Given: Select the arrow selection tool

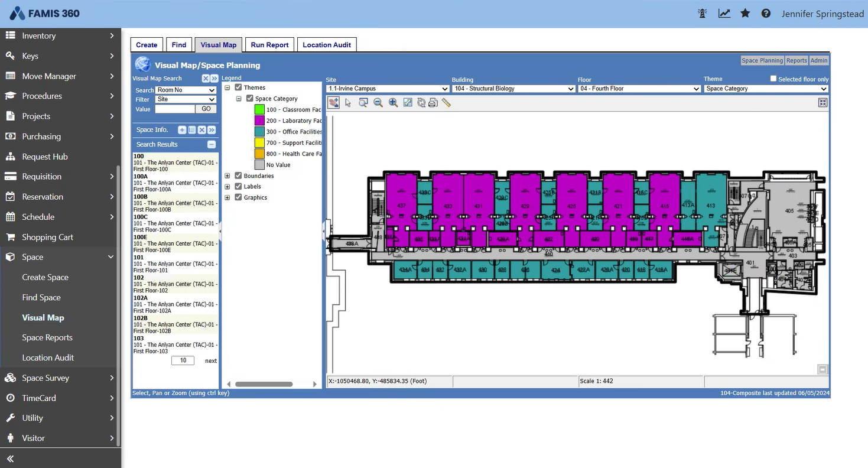Looking at the screenshot, I should tap(347, 102).
